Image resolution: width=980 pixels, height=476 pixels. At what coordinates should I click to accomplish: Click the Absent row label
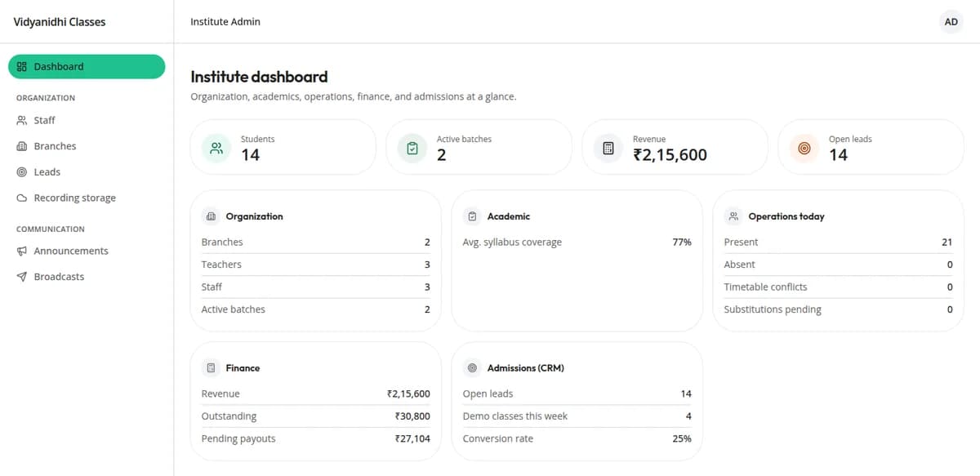(739, 265)
